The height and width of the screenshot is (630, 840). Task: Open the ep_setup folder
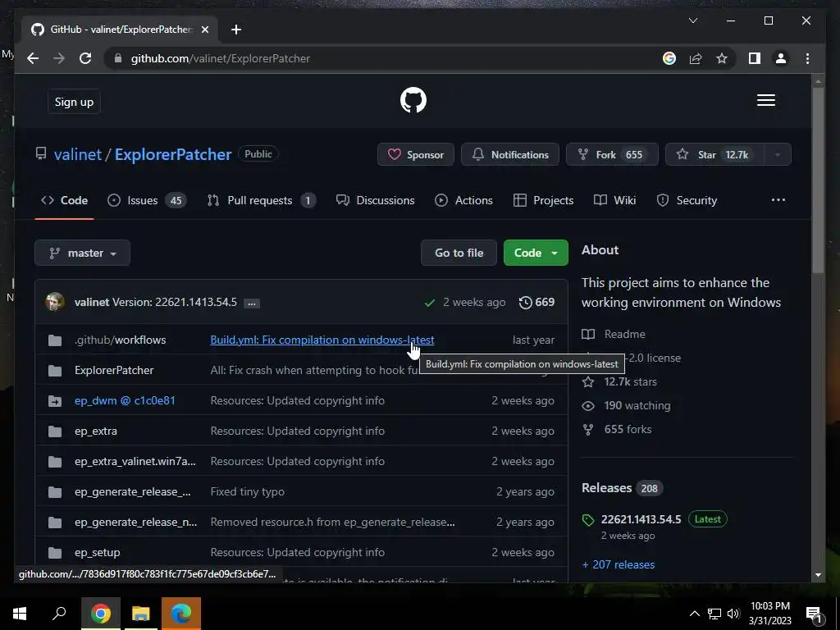point(98,552)
